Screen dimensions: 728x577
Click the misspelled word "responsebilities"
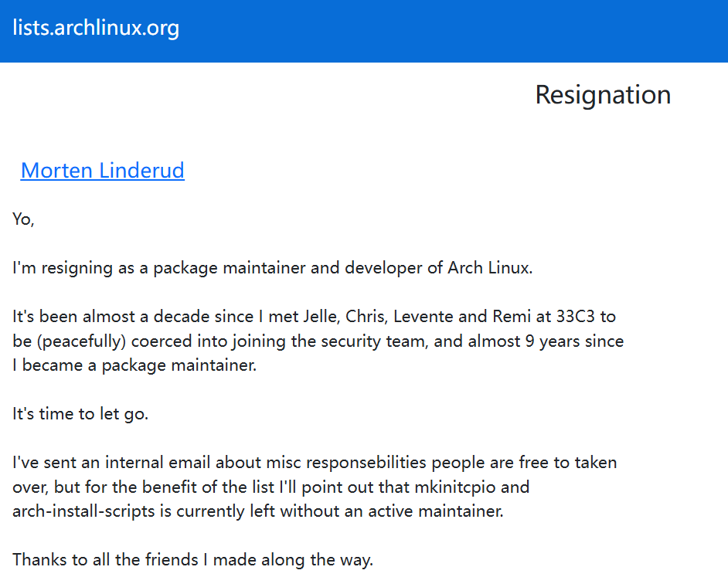[366, 463]
